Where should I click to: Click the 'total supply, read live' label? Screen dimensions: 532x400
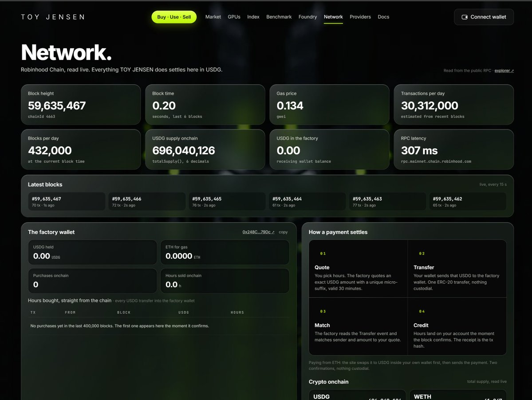tap(487, 381)
